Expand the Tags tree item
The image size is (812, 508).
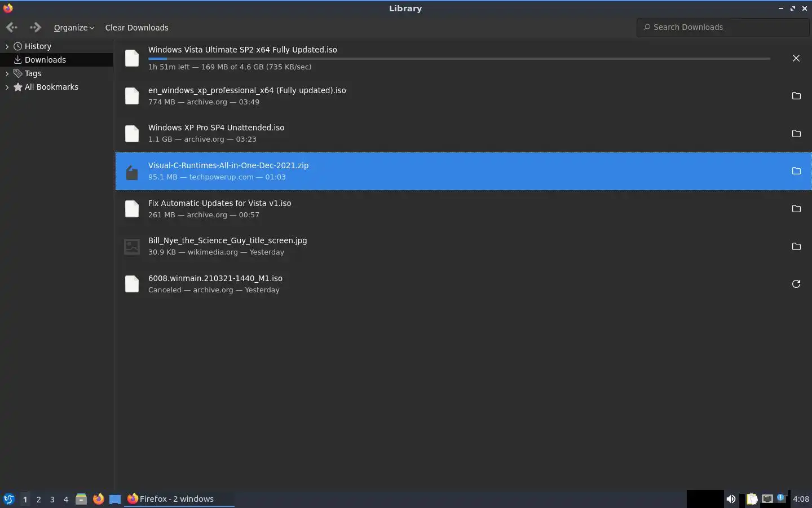click(7, 73)
